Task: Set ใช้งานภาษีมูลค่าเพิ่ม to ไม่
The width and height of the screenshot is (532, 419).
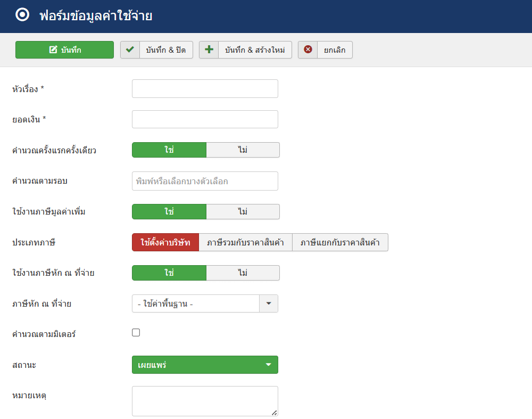Action: (243, 211)
